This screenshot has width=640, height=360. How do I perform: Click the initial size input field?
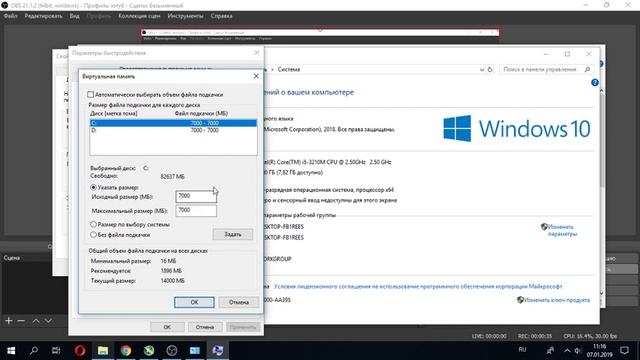[196, 196]
